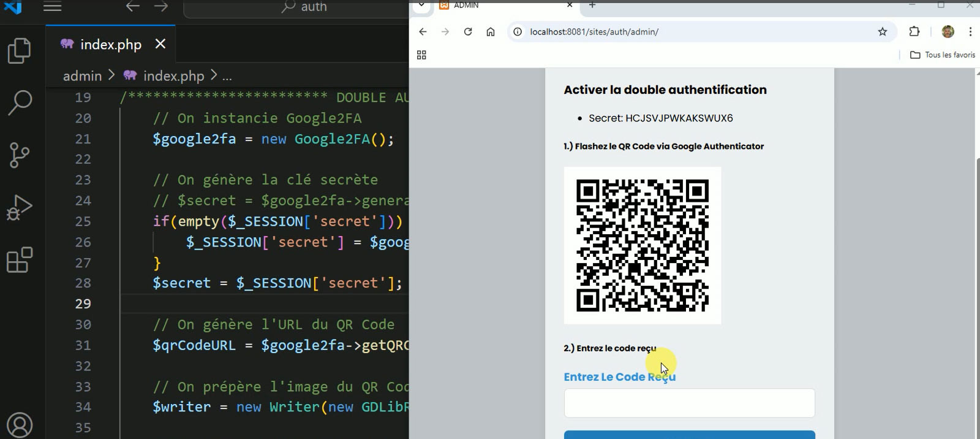Click the $google2fa variable on line 21

pos(194,139)
